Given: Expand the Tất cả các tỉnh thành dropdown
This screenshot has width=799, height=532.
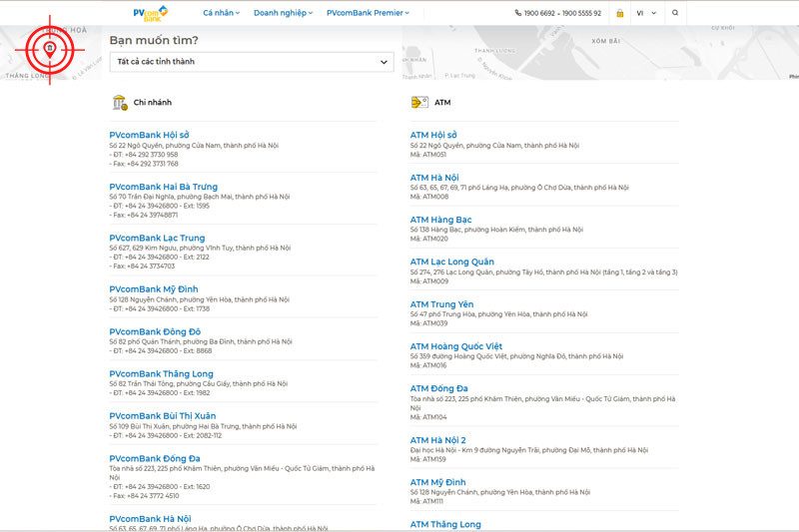Looking at the screenshot, I should pos(252,62).
